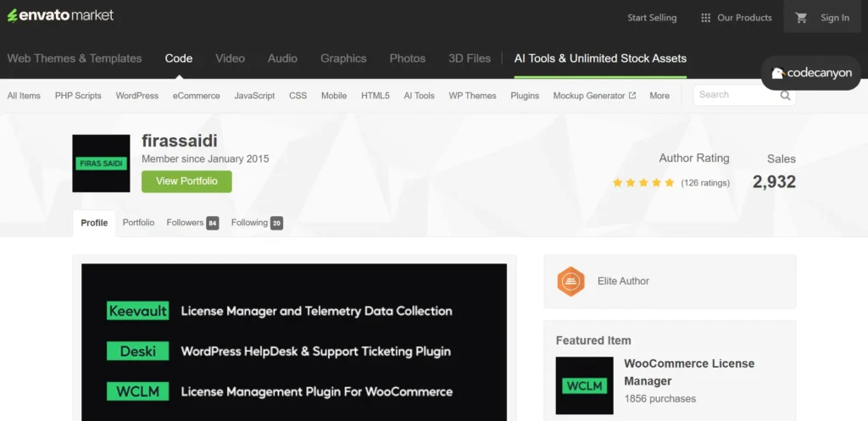Image resolution: width=868 pixels, height=421 pixels.
Task: Select the Following tab
Action: (x=256, y=223)
